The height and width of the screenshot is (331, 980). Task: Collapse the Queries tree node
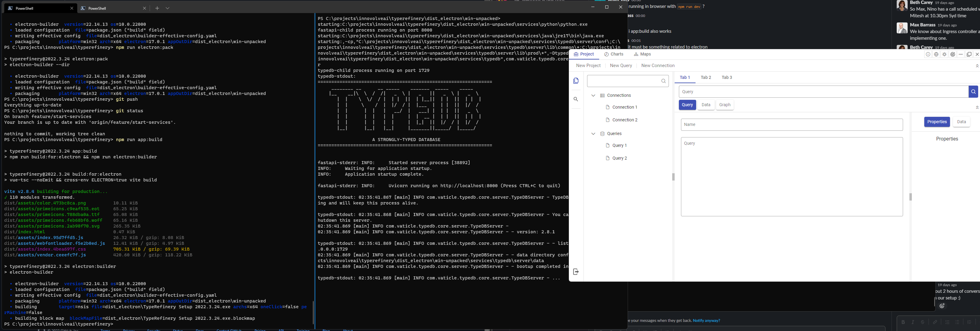pos(593,134)
